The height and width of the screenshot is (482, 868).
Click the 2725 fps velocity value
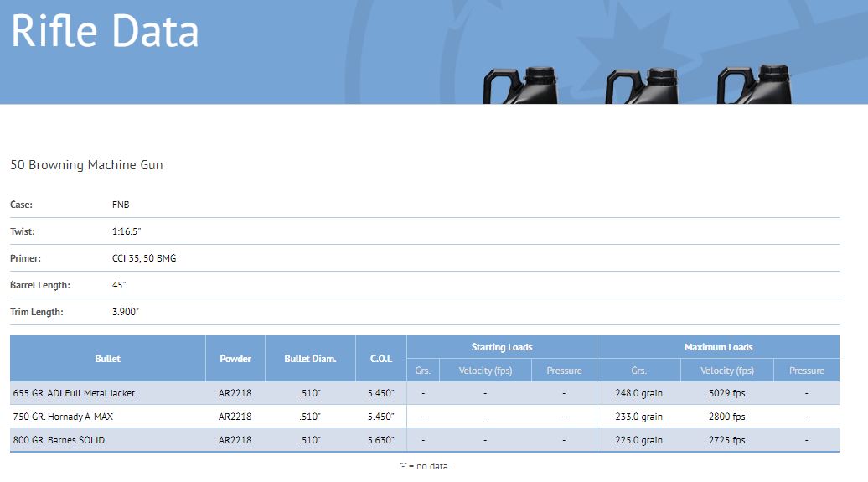pos(726,440)
